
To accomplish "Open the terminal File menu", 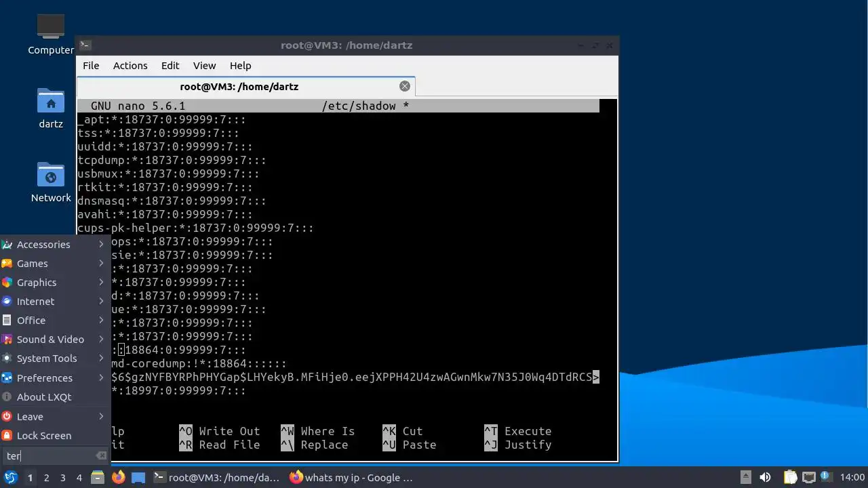I will (91, 66).
